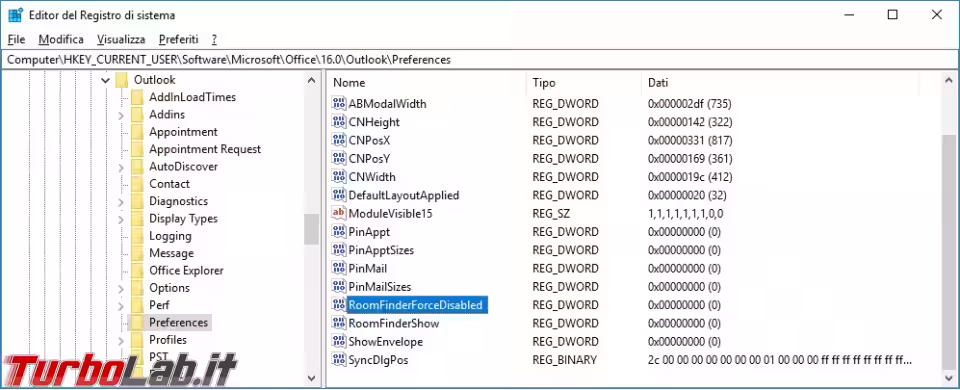Click the registry path address bar
Screen dimensions: 960x390
coord(479,59)
